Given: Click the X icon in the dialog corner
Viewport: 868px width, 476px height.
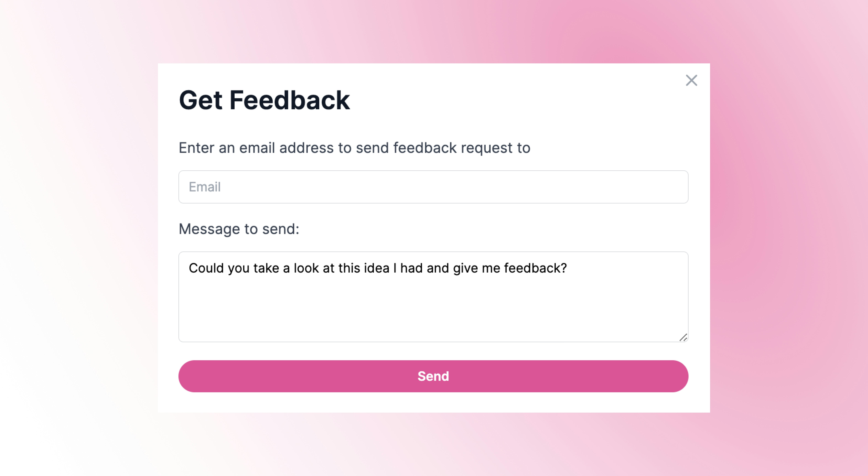Looking at the screenshot, I should pyautogui.click(x=691, y=80).
